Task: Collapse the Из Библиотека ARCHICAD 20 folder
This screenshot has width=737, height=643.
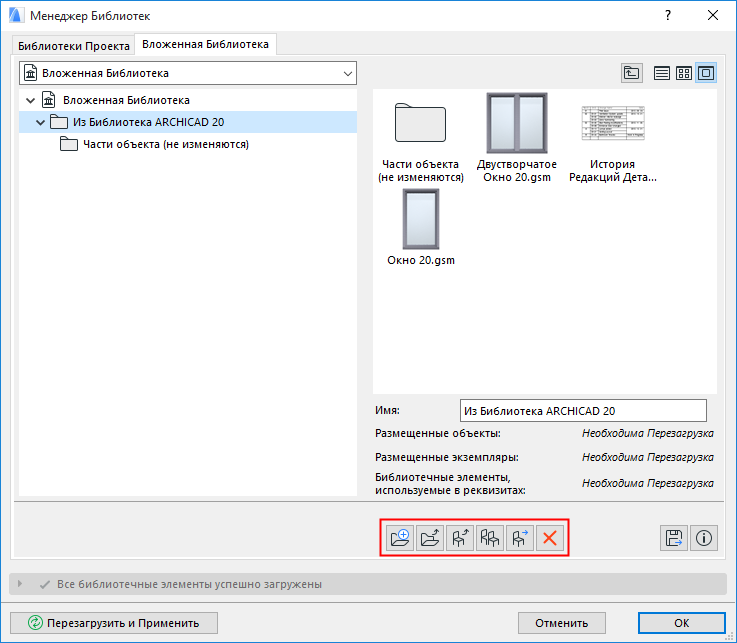Action: 40,122
